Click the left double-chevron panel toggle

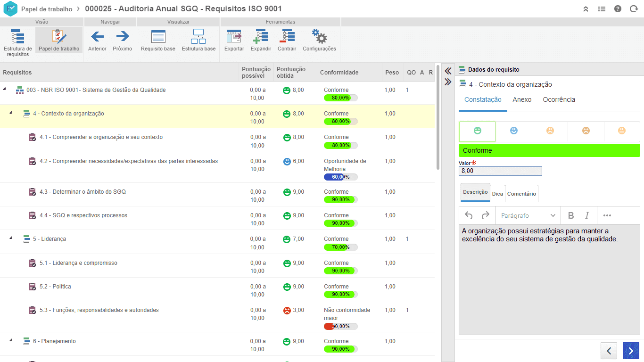[448, 71]
